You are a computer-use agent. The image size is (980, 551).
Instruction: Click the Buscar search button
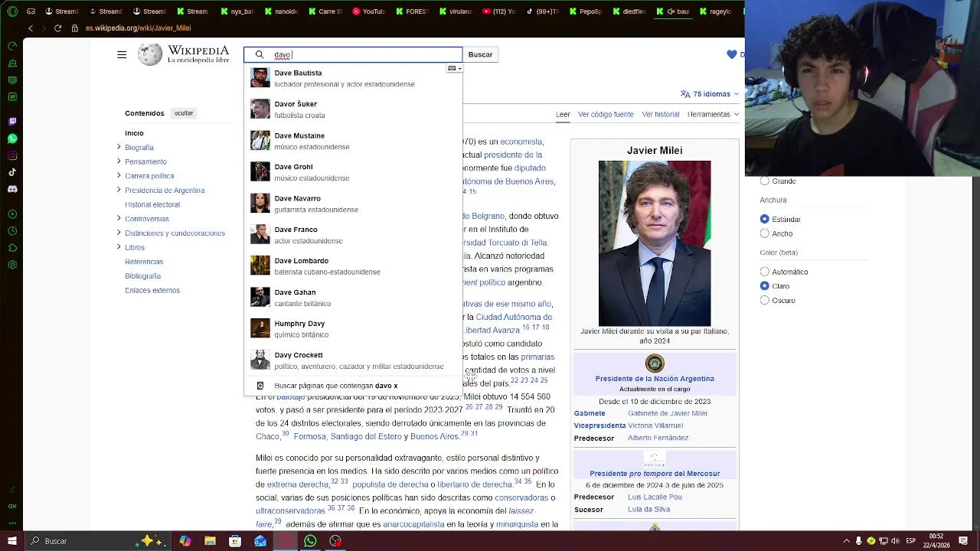tap(480, 54)
